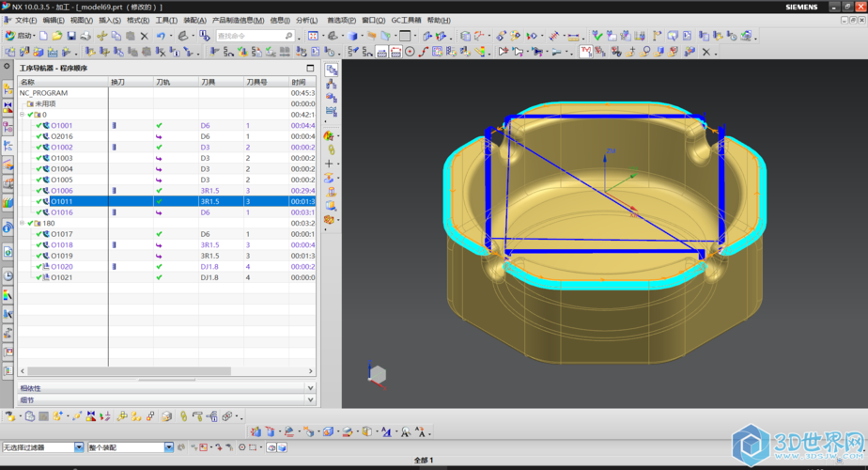Click the Create Geometry icon
This screenshot has height=470, width=868.
pos(39,52)
